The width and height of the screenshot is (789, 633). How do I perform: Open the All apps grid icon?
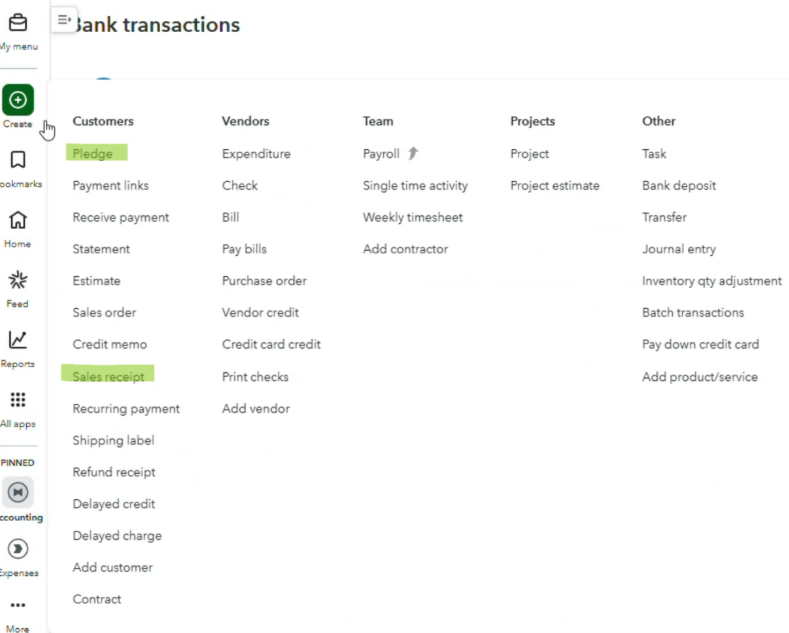point(18,400)
